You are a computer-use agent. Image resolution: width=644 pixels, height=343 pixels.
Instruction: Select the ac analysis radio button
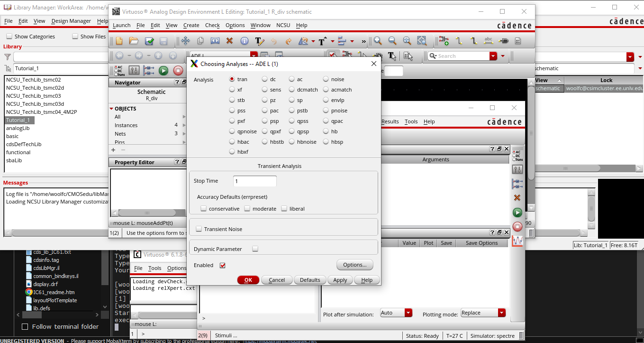coord(291,79)
